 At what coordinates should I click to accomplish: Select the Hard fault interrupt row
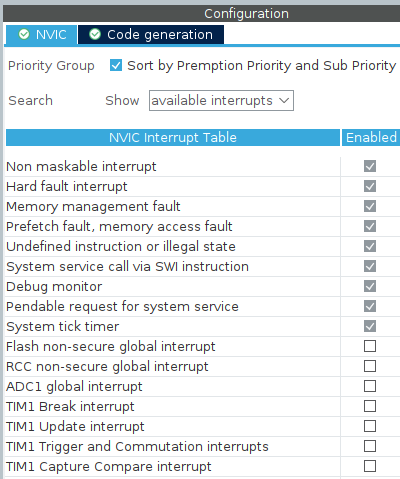pyautogui.click(x=202, y=186)
